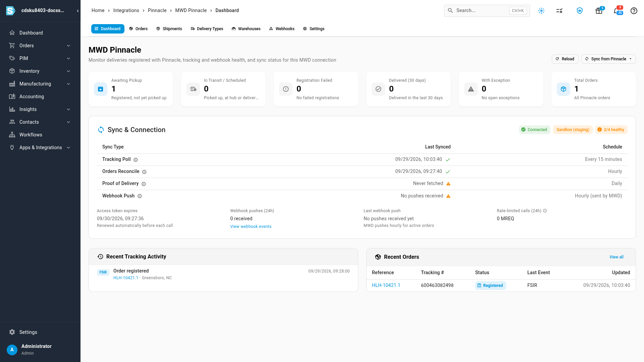
Task: Open the Webhooks tab
Action: [x=282, y=29]
